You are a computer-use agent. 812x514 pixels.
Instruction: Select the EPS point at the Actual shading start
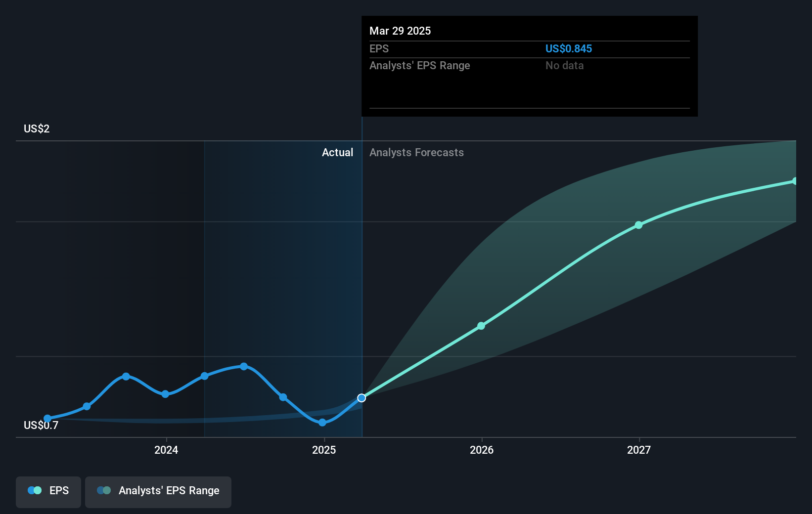204,376
